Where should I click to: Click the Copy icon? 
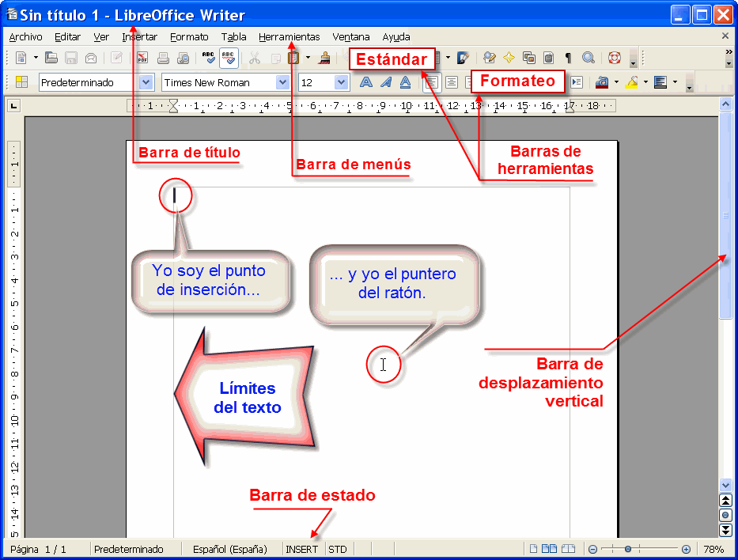(x=275, y=58)
